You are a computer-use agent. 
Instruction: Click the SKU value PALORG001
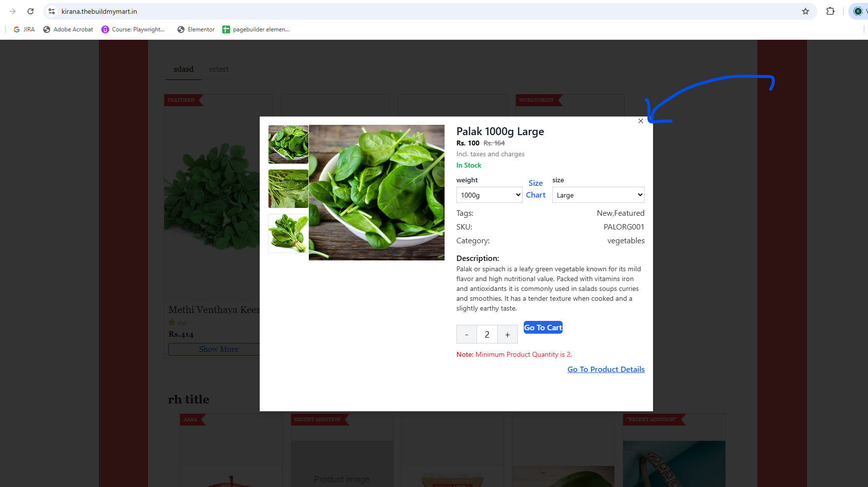(x=624, y=227)
